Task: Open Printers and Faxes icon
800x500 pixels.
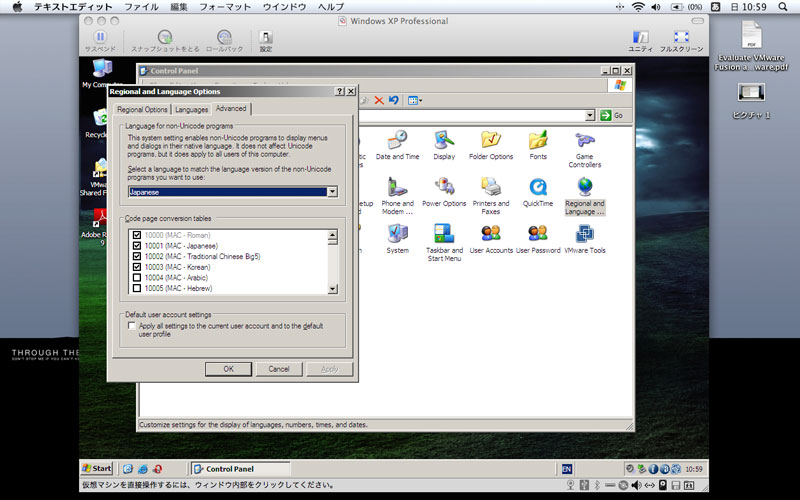Action: [491, 196]
